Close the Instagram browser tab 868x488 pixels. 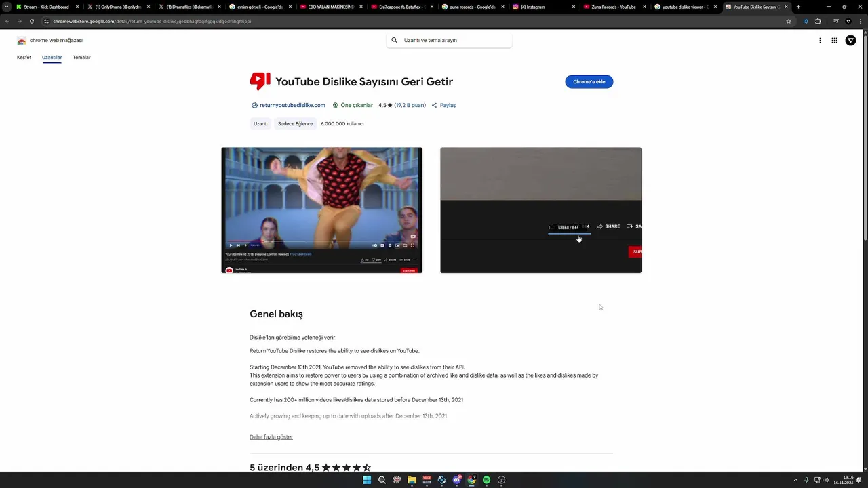pyautogui.click(x=574, y=7)
